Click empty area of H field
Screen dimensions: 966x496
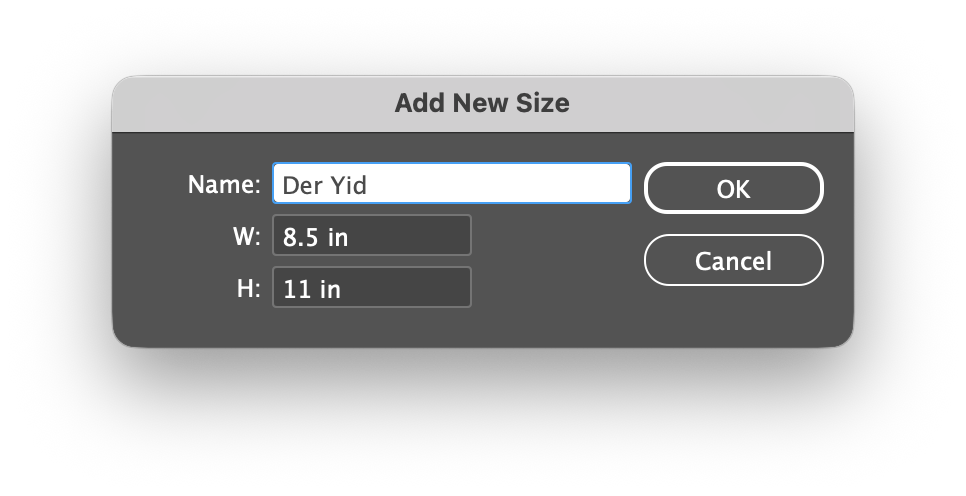pyautogui.click(x=420, y=288)
